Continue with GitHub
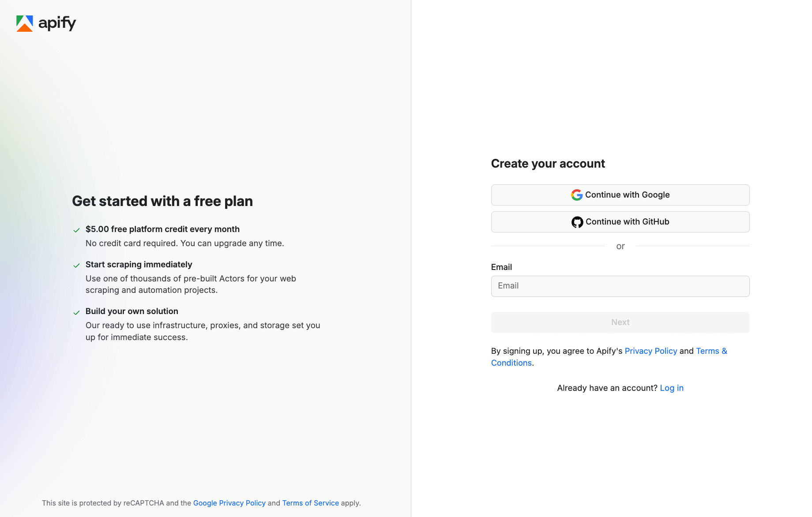 click(x=620, y=222)
